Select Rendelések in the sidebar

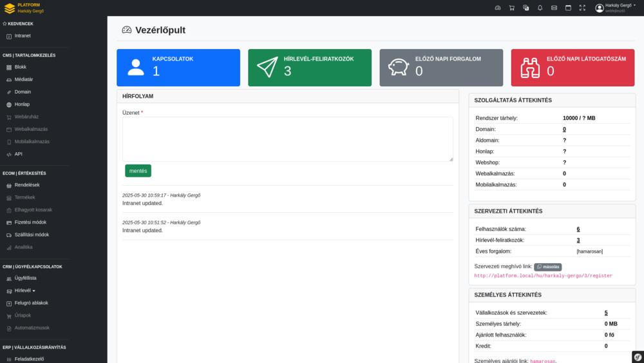click(27, 185)
